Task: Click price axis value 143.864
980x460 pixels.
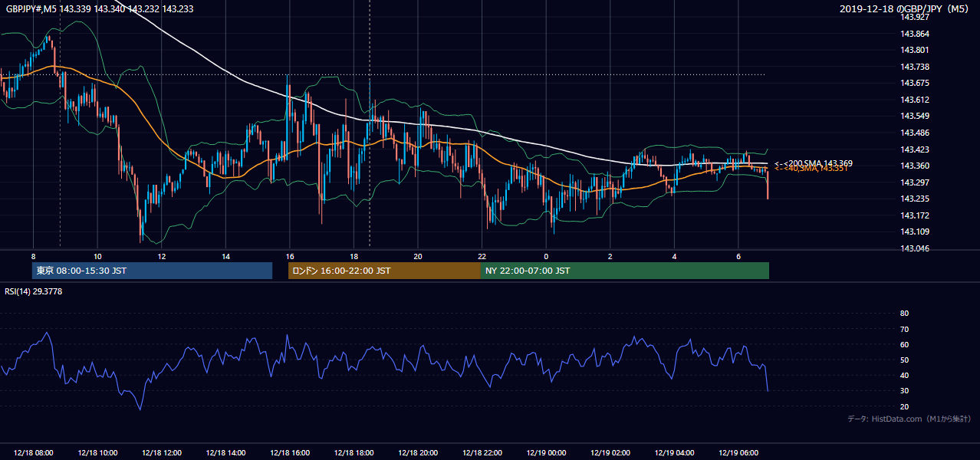Action: point(915,34)
